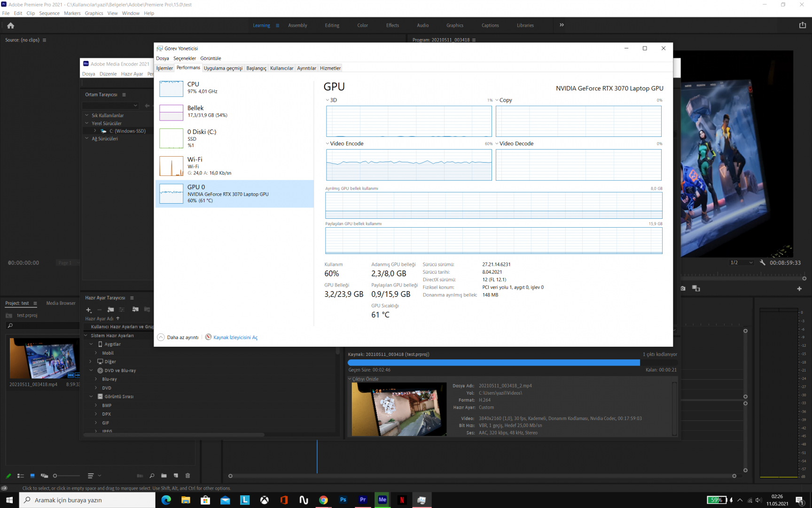Open the workspace overflow menu chevrons
The width and height of the screenshot is (812, 508).
[x=562, y=25]
